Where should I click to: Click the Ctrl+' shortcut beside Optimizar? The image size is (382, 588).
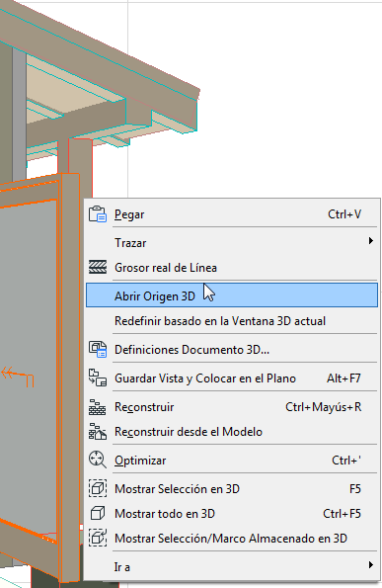pos(346,461)
